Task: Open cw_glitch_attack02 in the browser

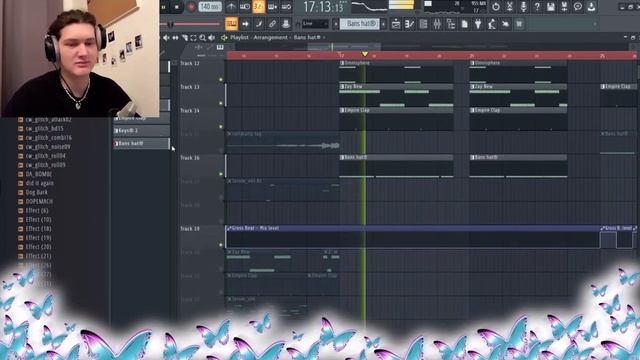Action: coord(48,120)
